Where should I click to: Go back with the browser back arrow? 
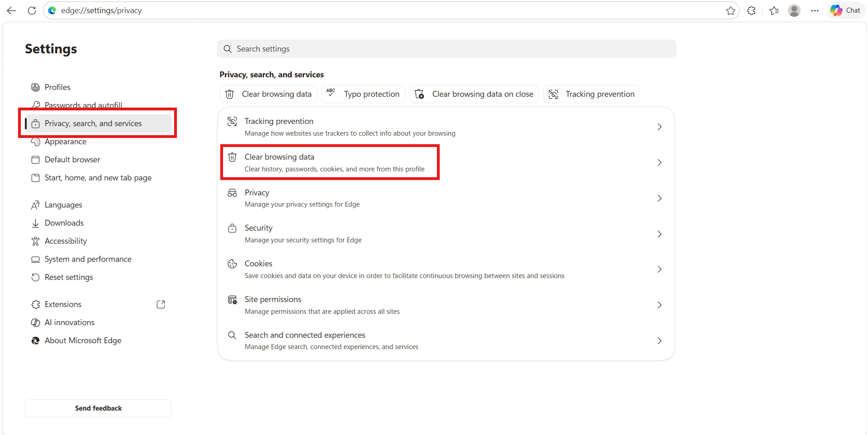tap(12, 10)
